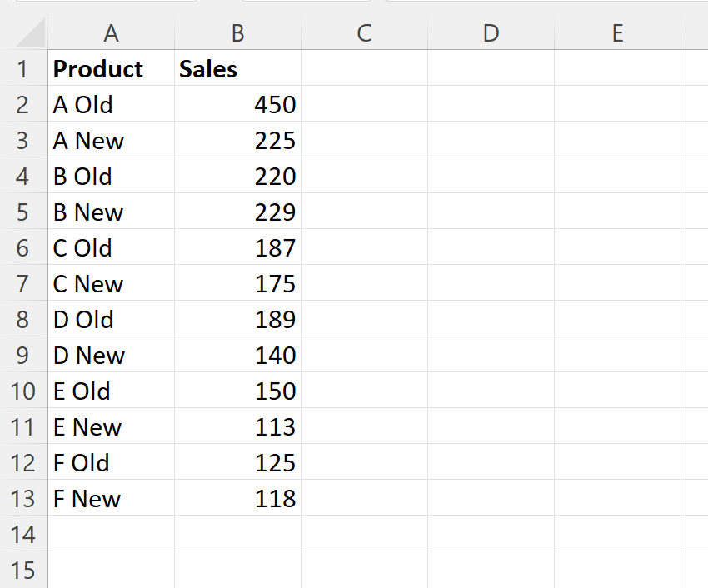The width and height of the screenshot is (708, 588).
Task: Click the Sales header cell
Action: click(238, 67)
